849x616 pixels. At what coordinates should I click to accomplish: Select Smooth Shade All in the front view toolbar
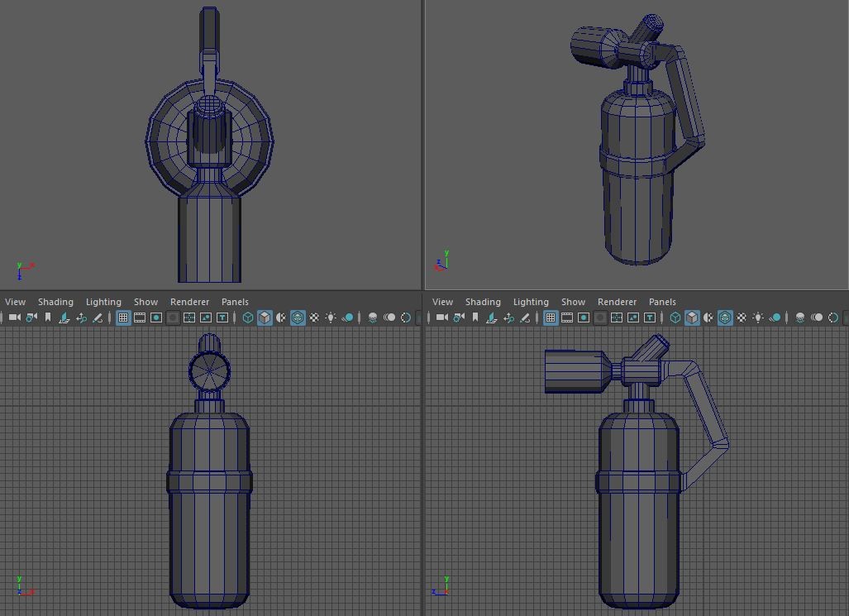point(265,318)
